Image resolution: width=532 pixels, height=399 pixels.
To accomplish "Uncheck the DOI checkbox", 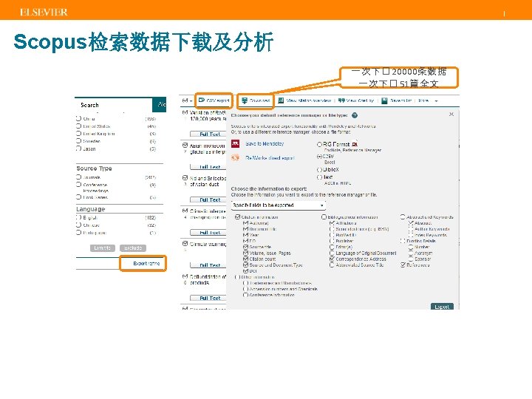I will 245,271.
